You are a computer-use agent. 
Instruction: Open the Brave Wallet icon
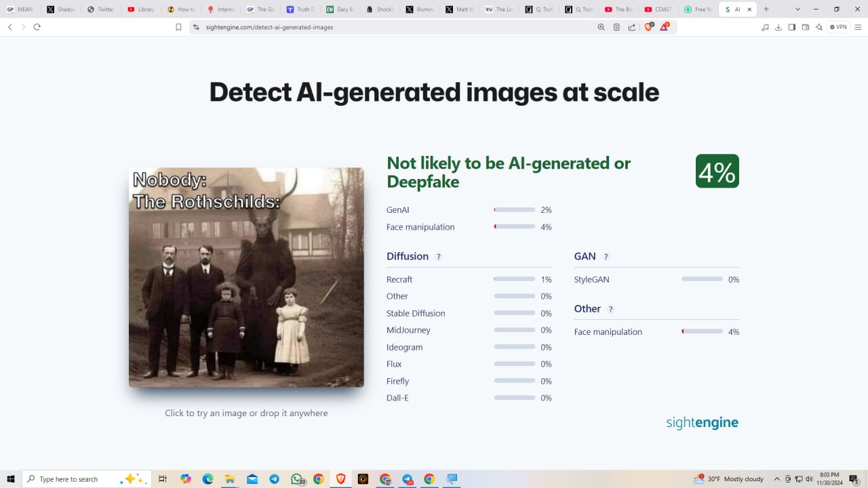806,27
